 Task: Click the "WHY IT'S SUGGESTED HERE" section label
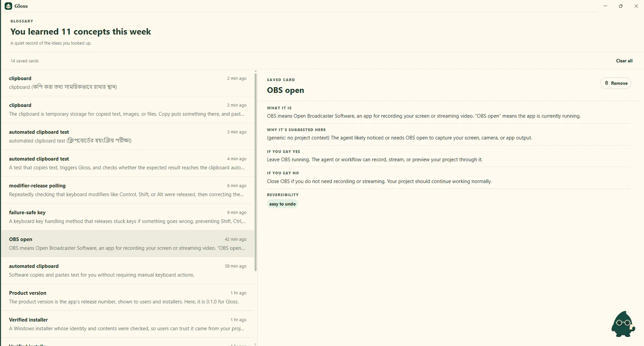tap(296, 130)
